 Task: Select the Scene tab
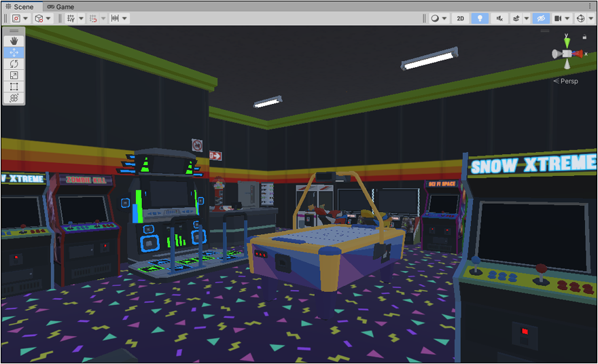[19, 6]
